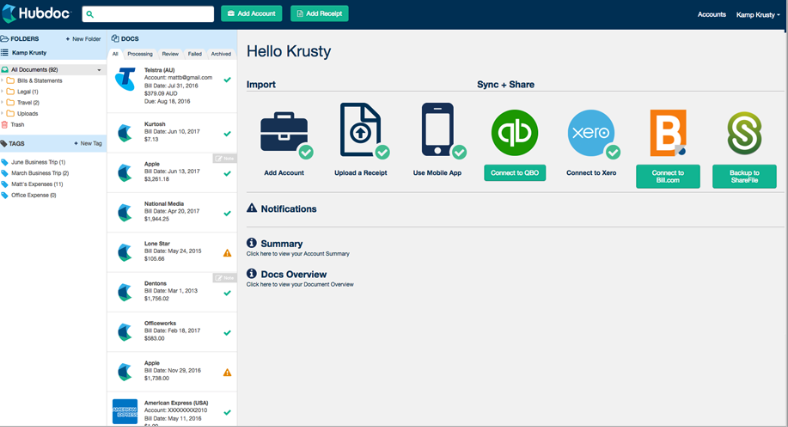Click the Add Account briefcase icon

[x=284, y=133]
